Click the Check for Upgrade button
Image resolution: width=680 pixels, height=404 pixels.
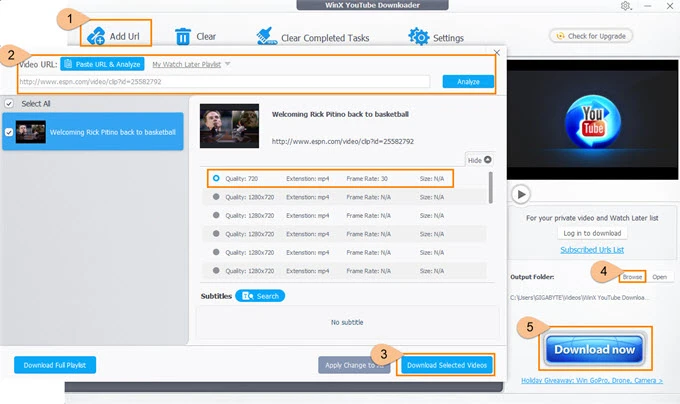[x=591, y=36]
